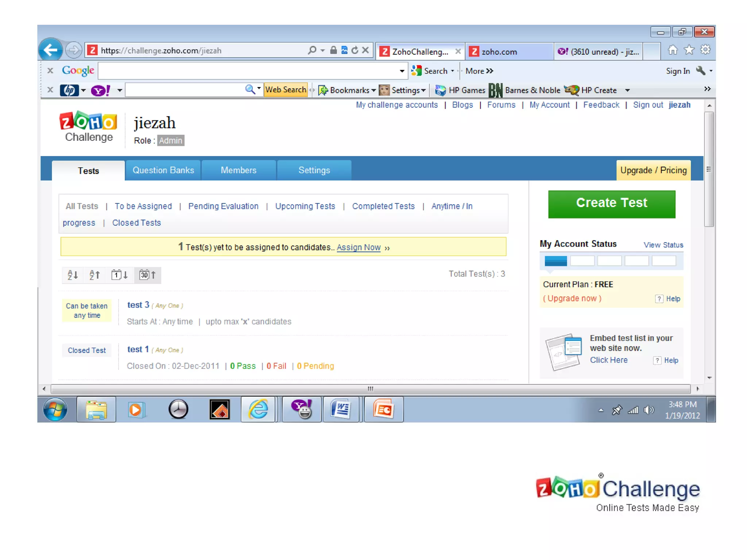Click the green Create Test button
747x560 pixels.
click(611, 203)
